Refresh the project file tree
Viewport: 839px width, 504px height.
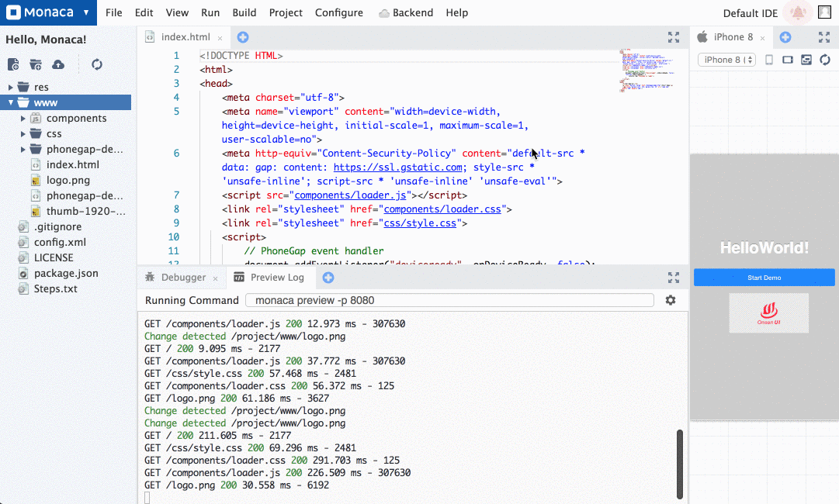pos(97,64)
